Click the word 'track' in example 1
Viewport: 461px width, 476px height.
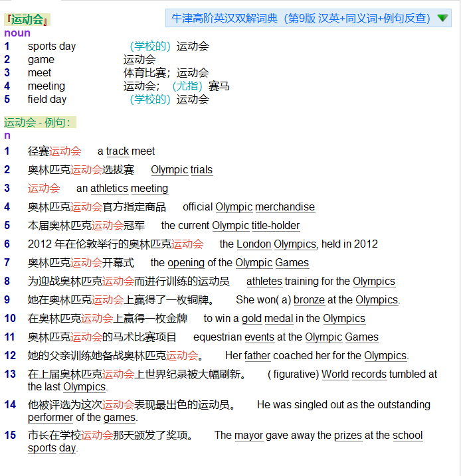pos(118,151)
